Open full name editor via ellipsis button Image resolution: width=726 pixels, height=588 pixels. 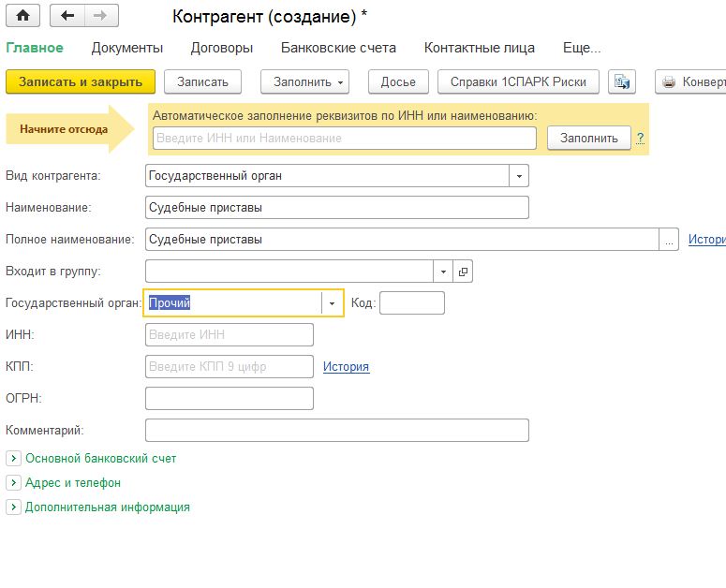pos(669,240)
